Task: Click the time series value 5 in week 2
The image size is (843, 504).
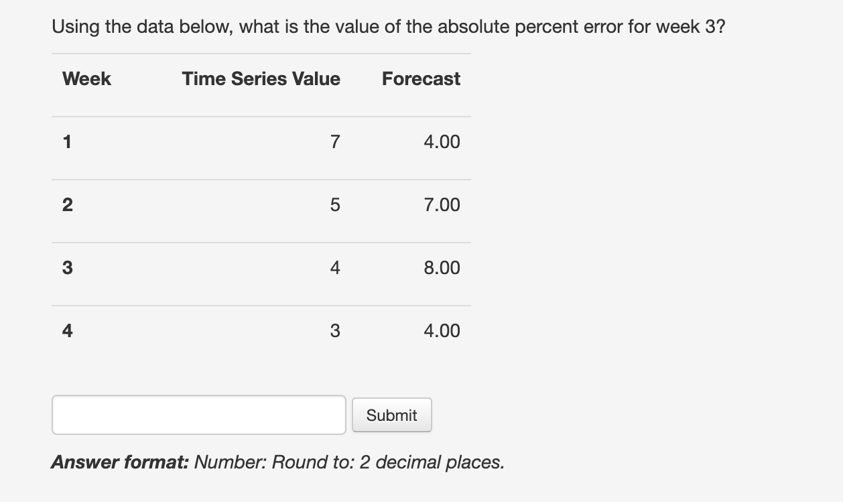Action: (334, 204)
